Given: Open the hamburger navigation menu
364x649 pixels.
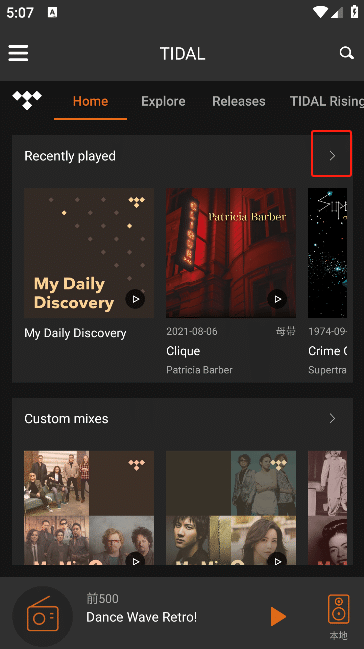Looking at the screenshot, I should point(18,53).
